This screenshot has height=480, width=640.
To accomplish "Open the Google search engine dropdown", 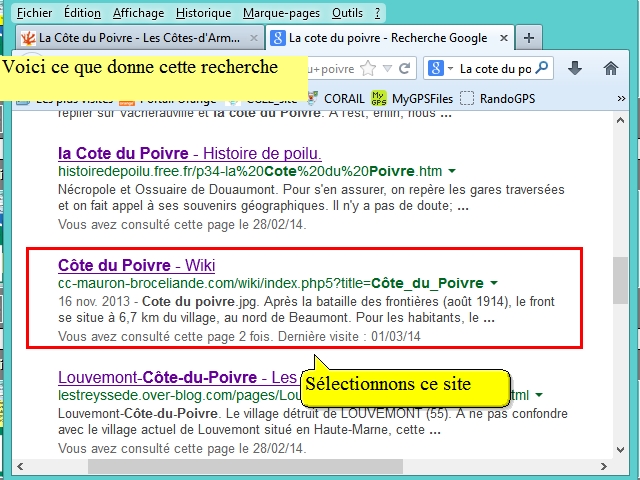I will pyautogui.click(x=440, y=68).
